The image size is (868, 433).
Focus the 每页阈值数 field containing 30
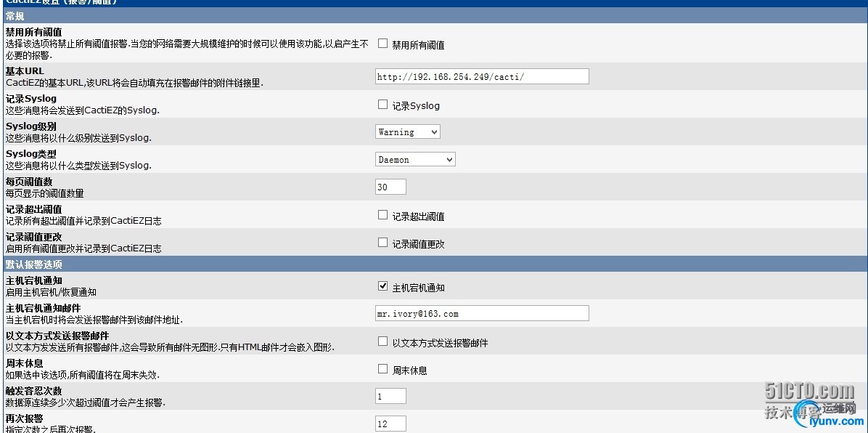point(391,187)
